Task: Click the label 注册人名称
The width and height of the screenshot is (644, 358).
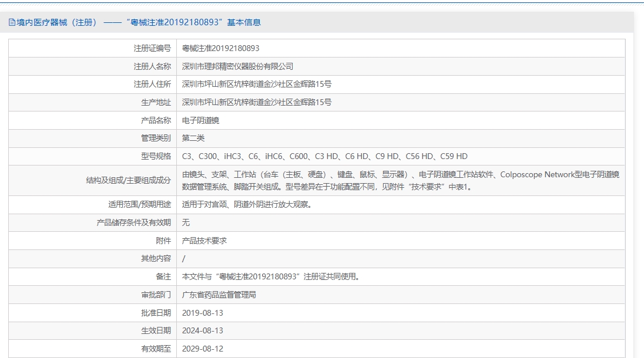Action: (152, 66)
